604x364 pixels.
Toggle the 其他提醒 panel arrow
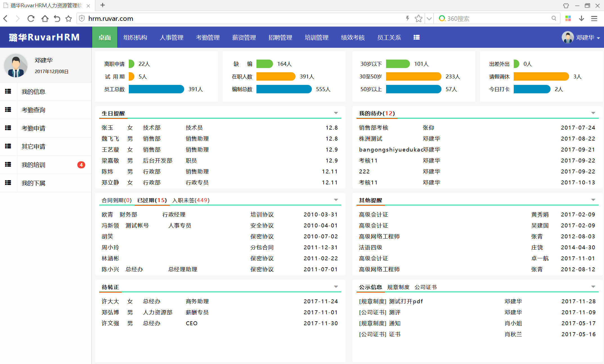click(x=593, y=200)
